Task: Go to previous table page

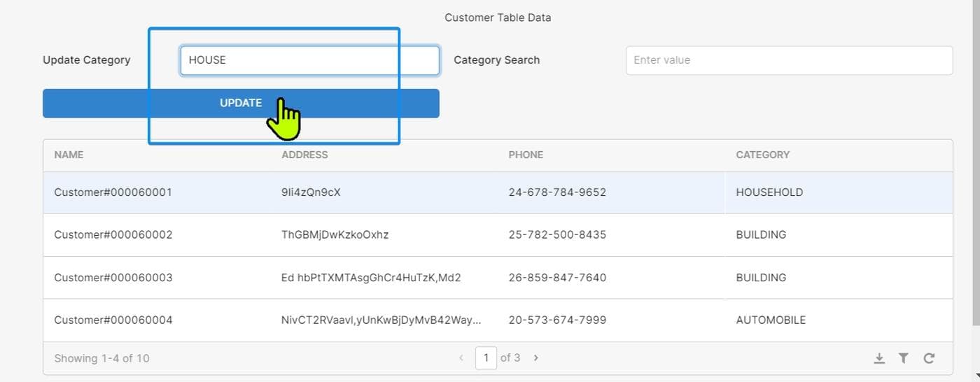Action: click(x=461, y=358)
